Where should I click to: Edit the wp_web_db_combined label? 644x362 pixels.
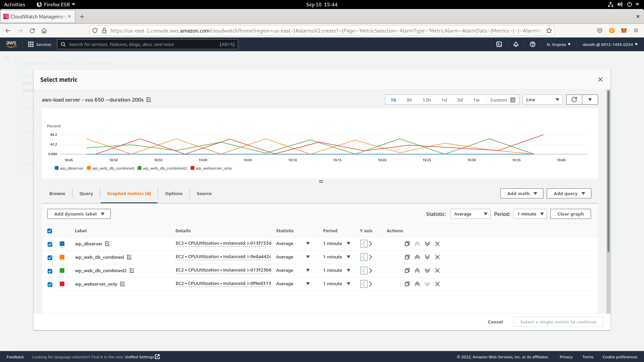tap(129, 257)
